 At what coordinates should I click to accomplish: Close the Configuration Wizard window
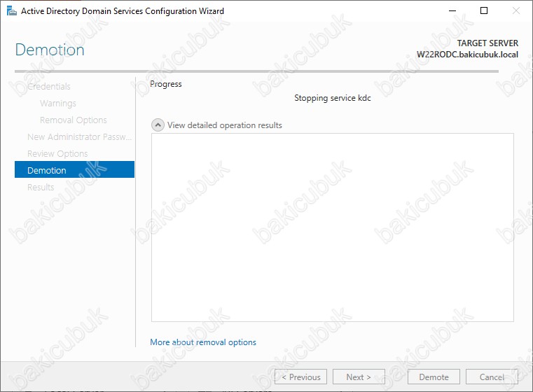coord(515,11)
